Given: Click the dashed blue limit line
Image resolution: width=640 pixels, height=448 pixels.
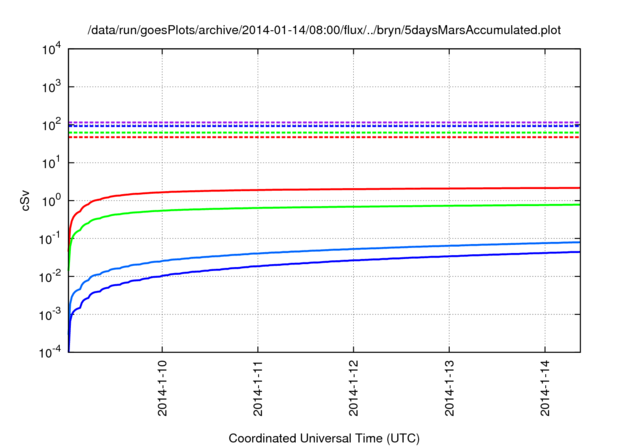Looking at the screenshot, I should pos(324,126).
